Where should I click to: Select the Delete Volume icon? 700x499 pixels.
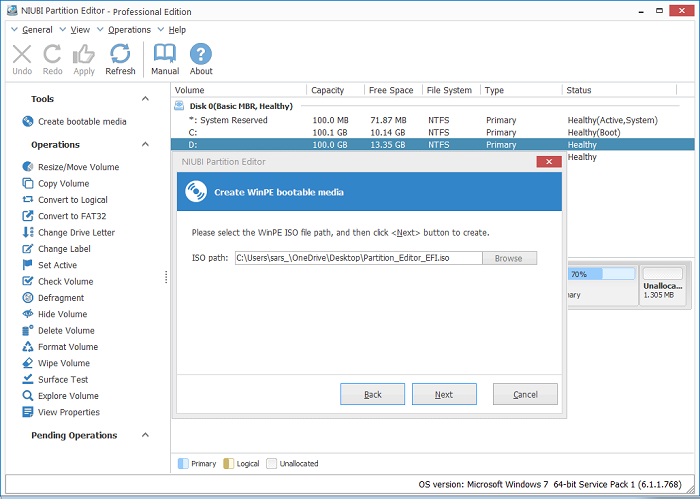pos(28,330)
